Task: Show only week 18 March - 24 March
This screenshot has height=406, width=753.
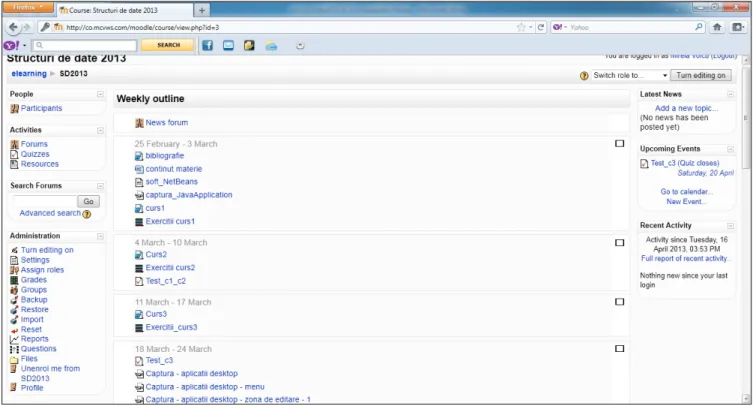Action: click(x=619, y=348)
